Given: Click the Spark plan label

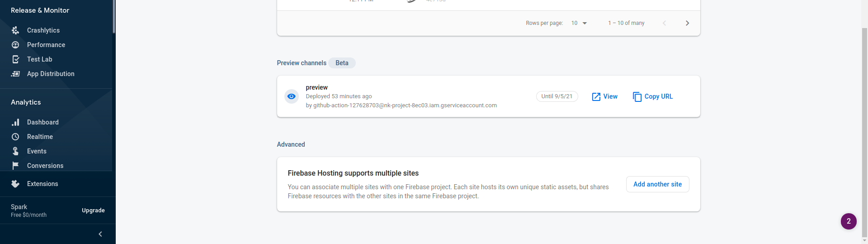Looking at the screenshot, I should (x=19, y=207).
